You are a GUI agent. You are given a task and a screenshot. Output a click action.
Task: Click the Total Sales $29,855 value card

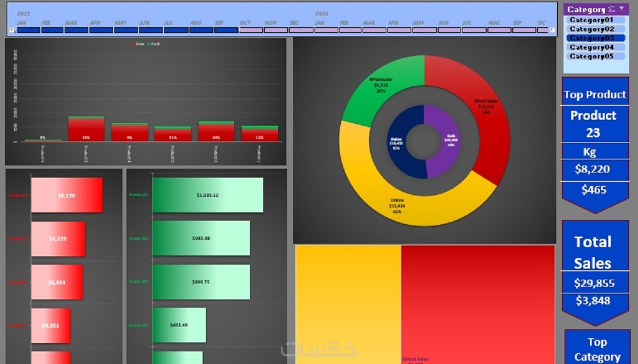[x=594, y=283]
